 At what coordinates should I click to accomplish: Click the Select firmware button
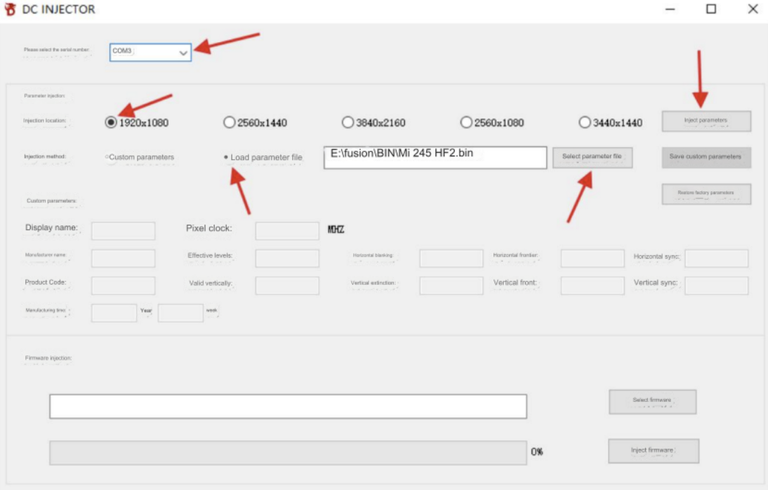coord(652,402)
